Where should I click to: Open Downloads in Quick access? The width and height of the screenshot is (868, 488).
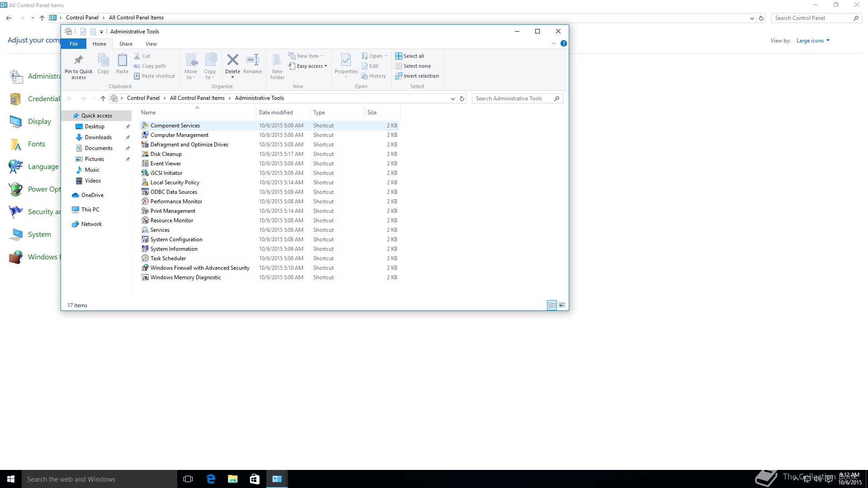click(x=98, y=137)
